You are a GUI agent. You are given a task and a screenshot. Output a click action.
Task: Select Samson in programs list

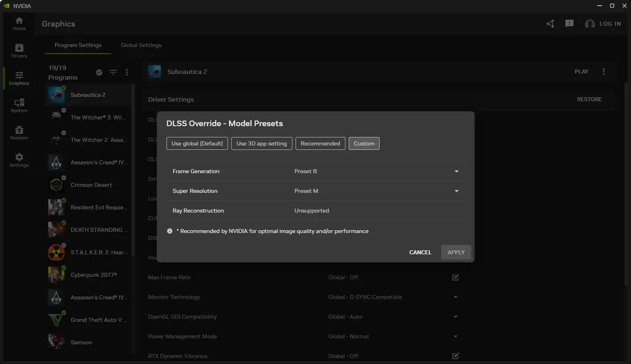[89, 342]
